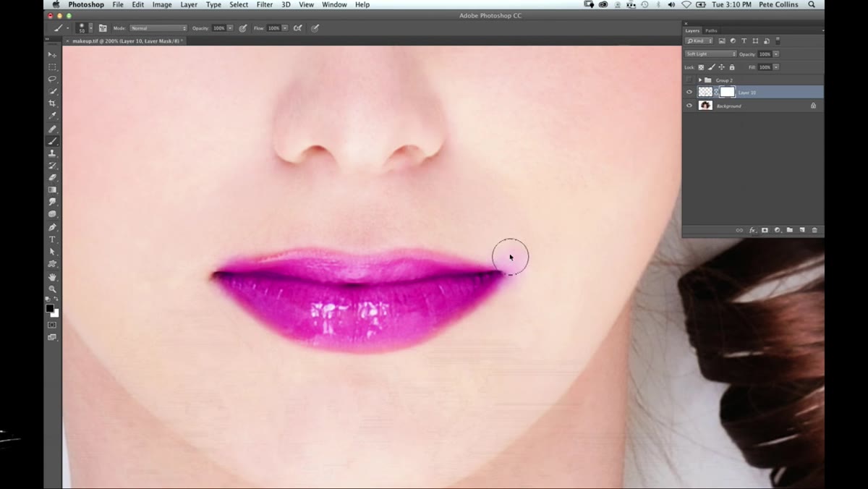The width and height of the screenshot is (868, 489).
Task: Open layer Fill slider dropdown arrow
Action: pyautogui.click(x=776, y=67)
